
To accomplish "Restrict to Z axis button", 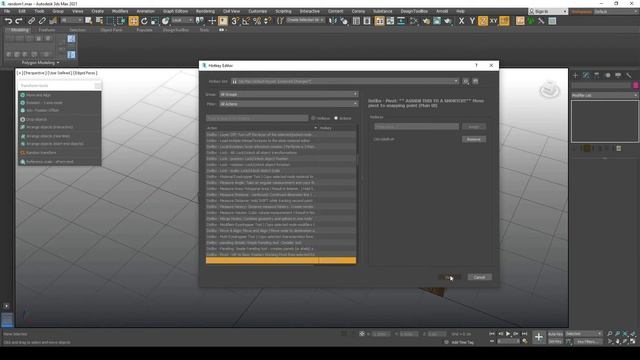I will [x=483, y=21].
